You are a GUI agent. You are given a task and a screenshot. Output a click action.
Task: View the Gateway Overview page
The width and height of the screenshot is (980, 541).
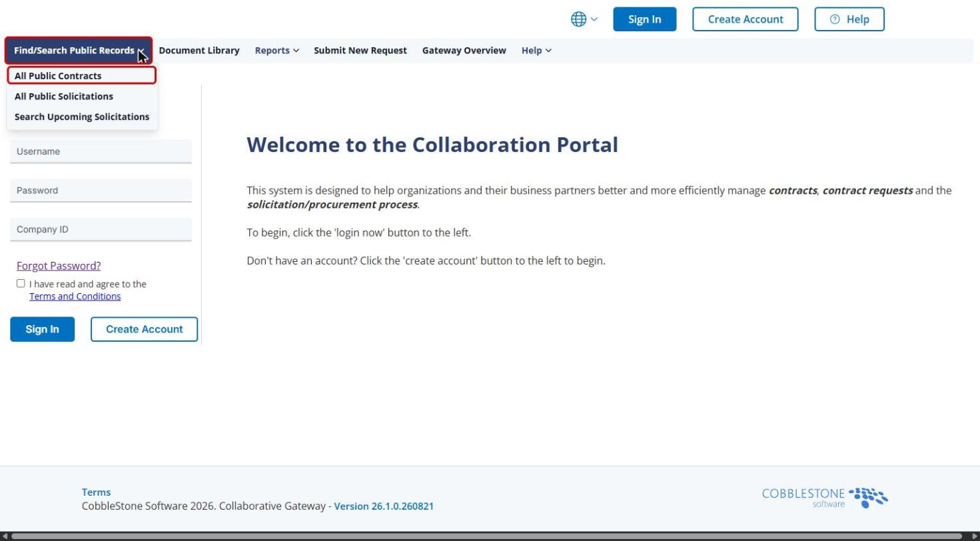(464, 51)
